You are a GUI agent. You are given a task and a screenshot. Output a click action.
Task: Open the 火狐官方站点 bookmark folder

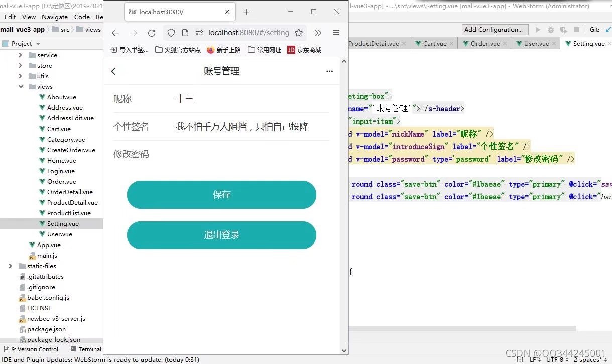pyautogui.click(x=178, y=50)
